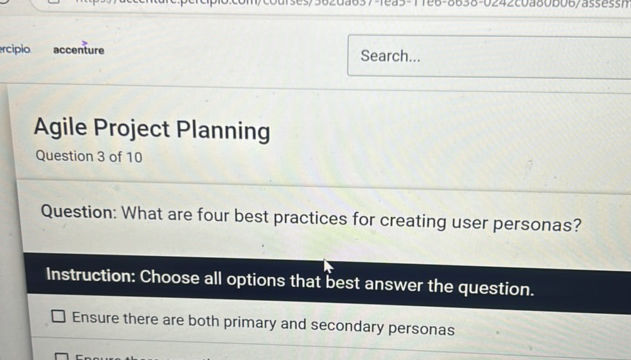The image size is (631, 360).
Task: Tick the partially visible second option checkbox
Action: pyautogui.click(x=62, y=356)
